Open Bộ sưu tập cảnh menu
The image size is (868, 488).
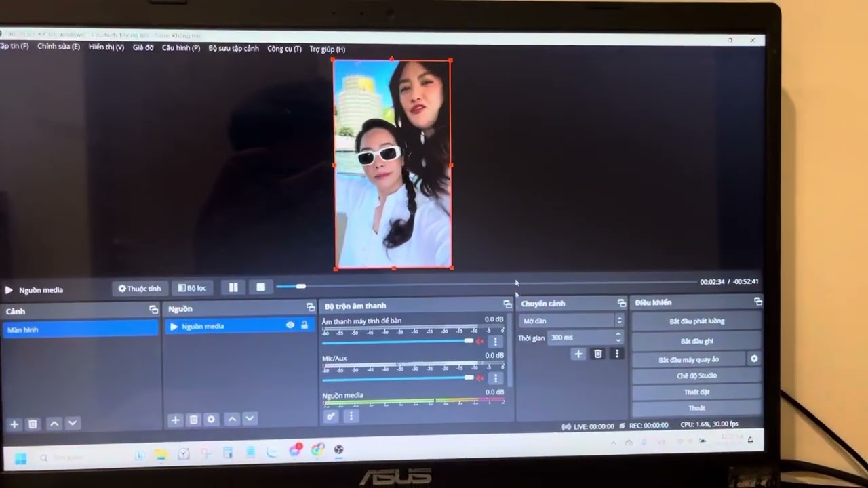click(234, 49)
